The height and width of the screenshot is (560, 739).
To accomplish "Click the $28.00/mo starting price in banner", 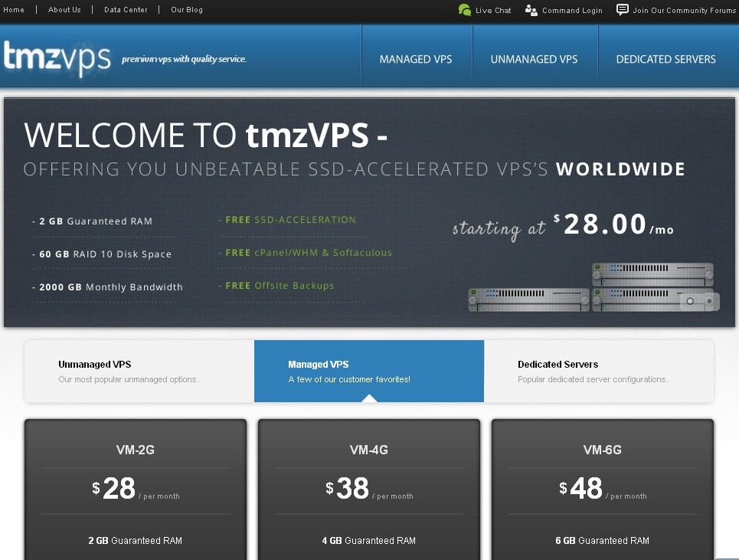I will pyautogui.click(x=613, y=224).
